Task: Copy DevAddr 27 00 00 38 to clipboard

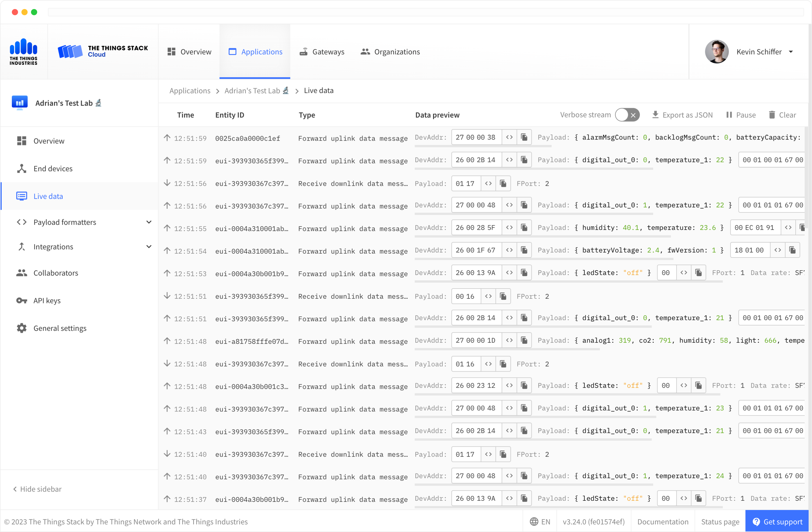Action: point(524,138)
